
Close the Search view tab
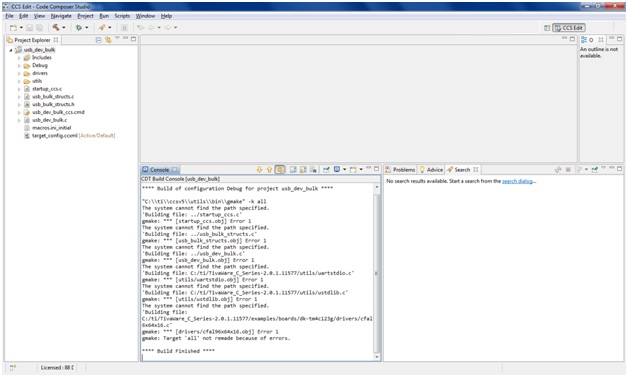point(475,170)
